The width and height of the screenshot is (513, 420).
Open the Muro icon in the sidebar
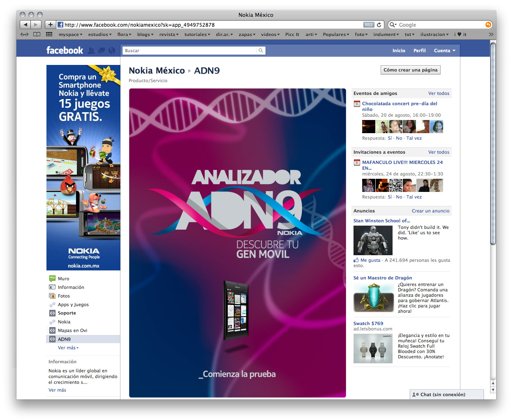pyautogui.click(x=52, y=278)
